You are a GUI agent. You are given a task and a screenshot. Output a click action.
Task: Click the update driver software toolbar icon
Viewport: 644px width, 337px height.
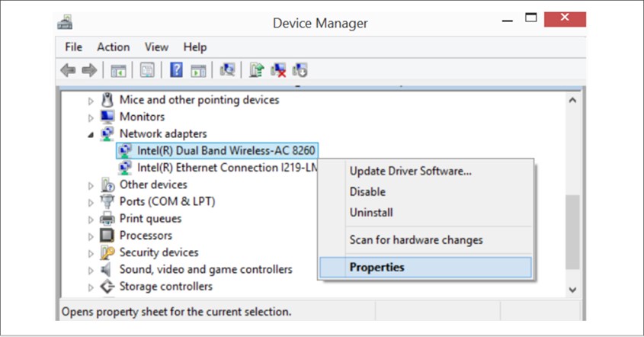pyautogui.click(x=256, y=70)
